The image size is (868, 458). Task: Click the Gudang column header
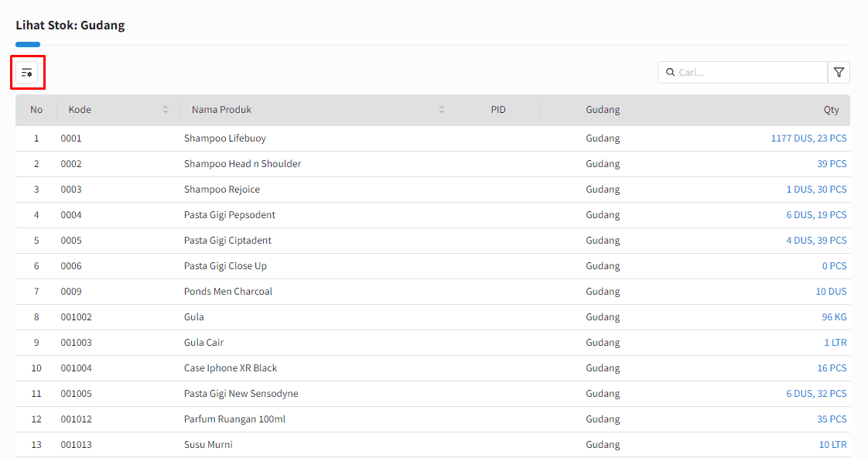(603, 110)
